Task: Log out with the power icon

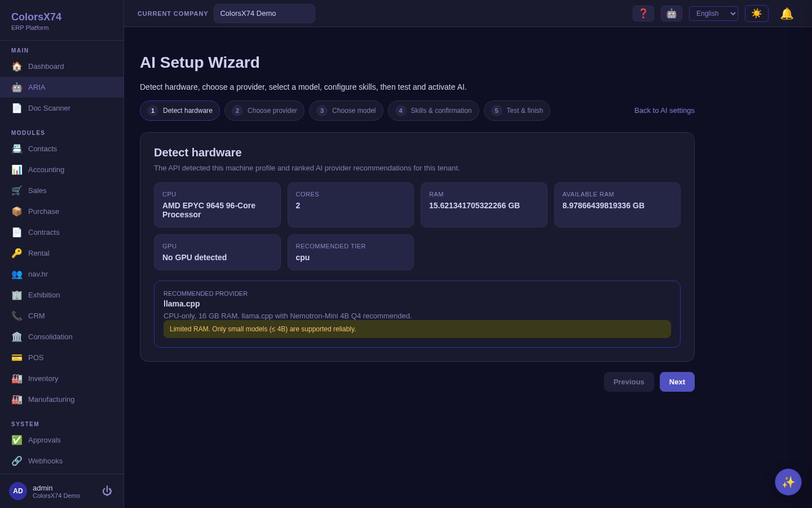Action: point(107,491)
